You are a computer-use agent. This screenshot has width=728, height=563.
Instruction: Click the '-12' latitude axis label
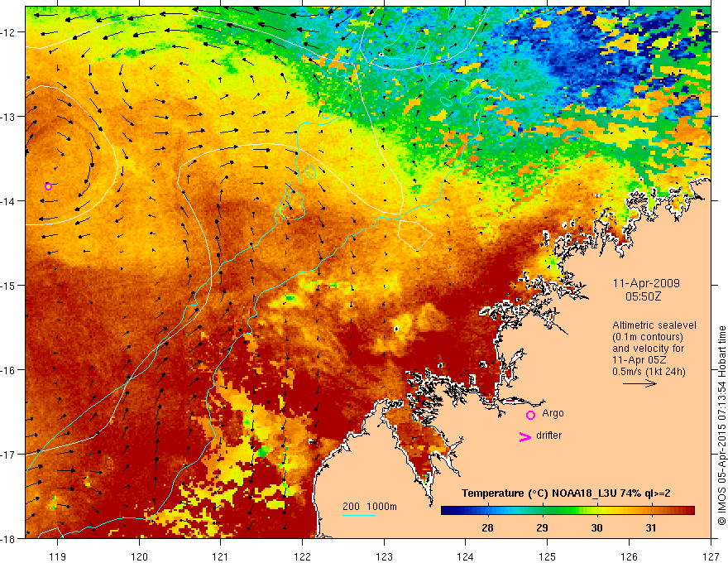coord(9,32)
